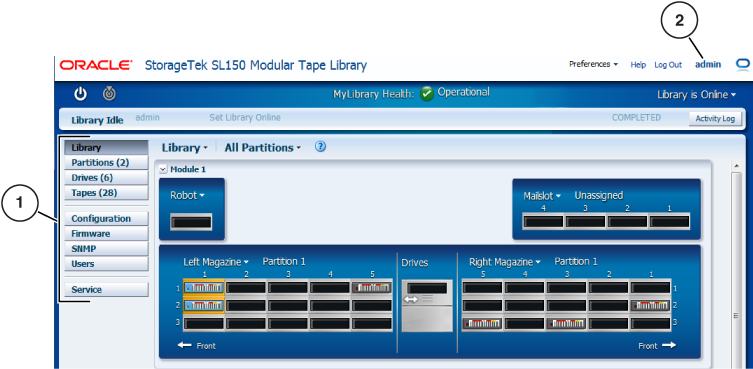Select Mailslot 1
Screen dimensions: 753x369
669,221
